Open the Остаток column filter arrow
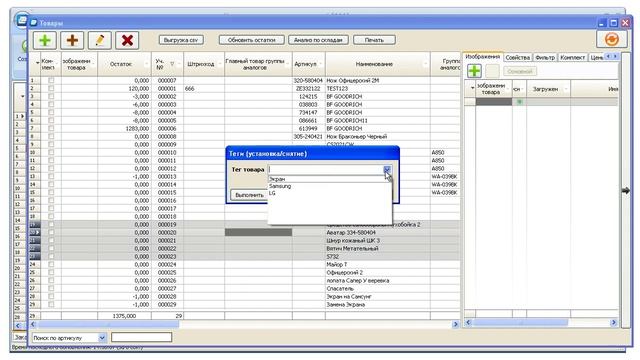This screenshot has height=360, width=640. 147,64
